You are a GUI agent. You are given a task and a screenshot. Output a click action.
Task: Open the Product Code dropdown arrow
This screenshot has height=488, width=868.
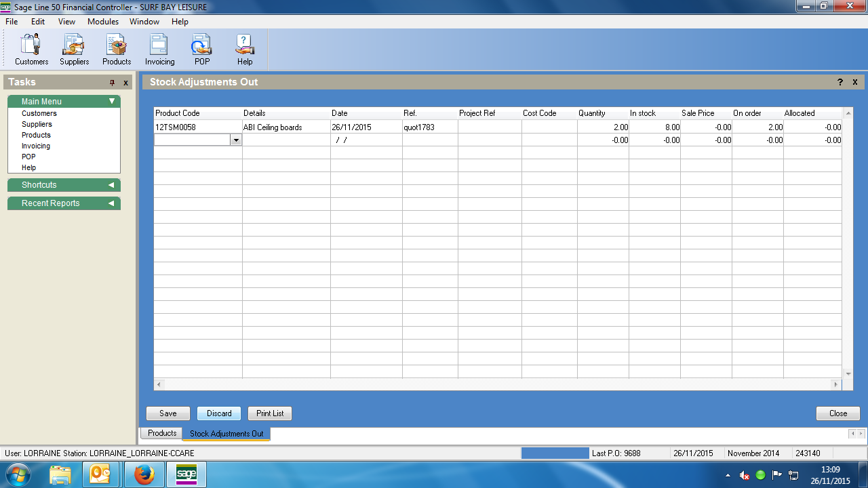(x=236, y=140)
